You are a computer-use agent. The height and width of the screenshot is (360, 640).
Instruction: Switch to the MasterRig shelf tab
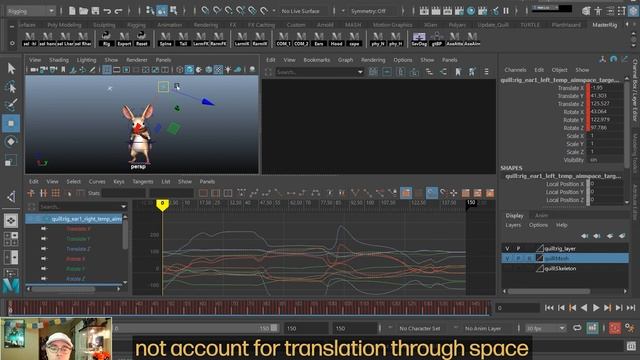(x=604, y=25)
